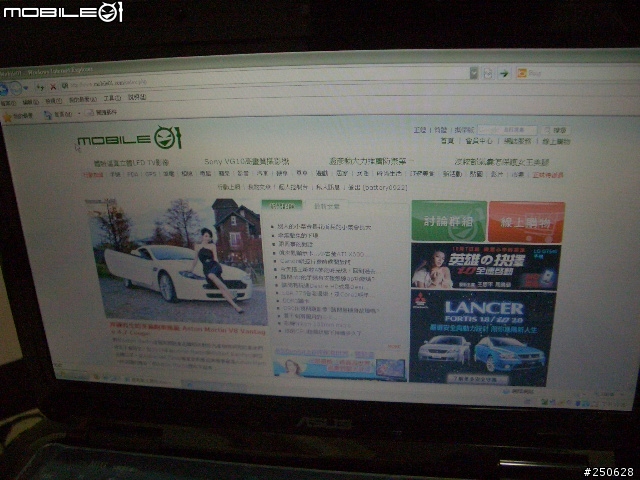640x480 pixels.
Task: Click the Compatibility View page icon
Action: [x=488, y=73]
